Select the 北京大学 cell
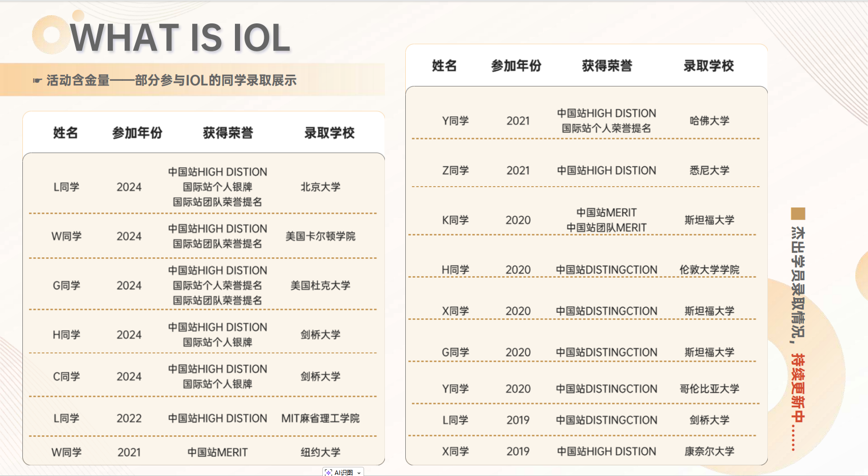Image resolution: width=868 pixels, height=476 pixels. tap(320, 187)
